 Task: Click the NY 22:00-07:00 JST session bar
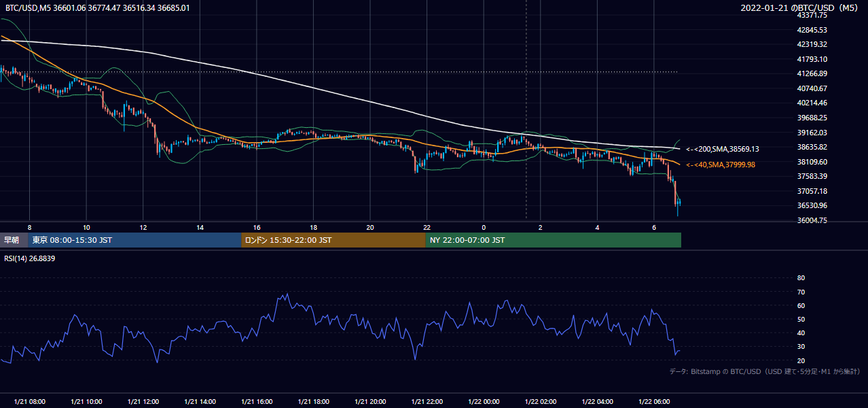pyautogui.click(x=554, y=240)
